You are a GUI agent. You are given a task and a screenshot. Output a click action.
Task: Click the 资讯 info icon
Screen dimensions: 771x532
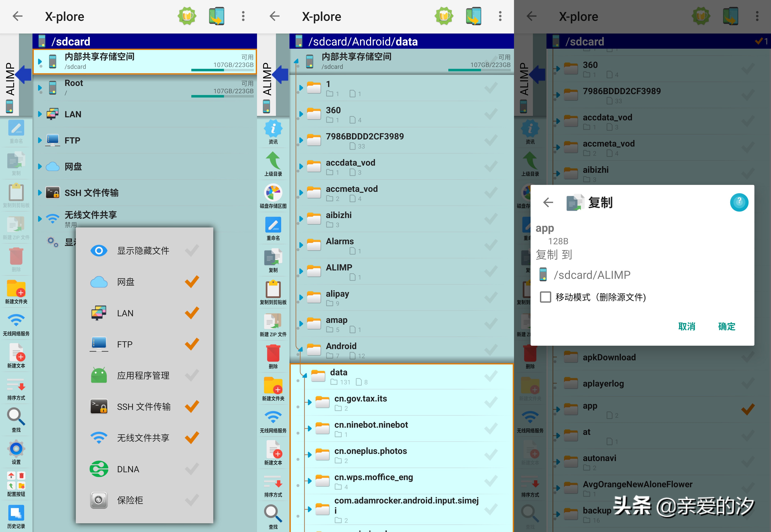point(273,129)
